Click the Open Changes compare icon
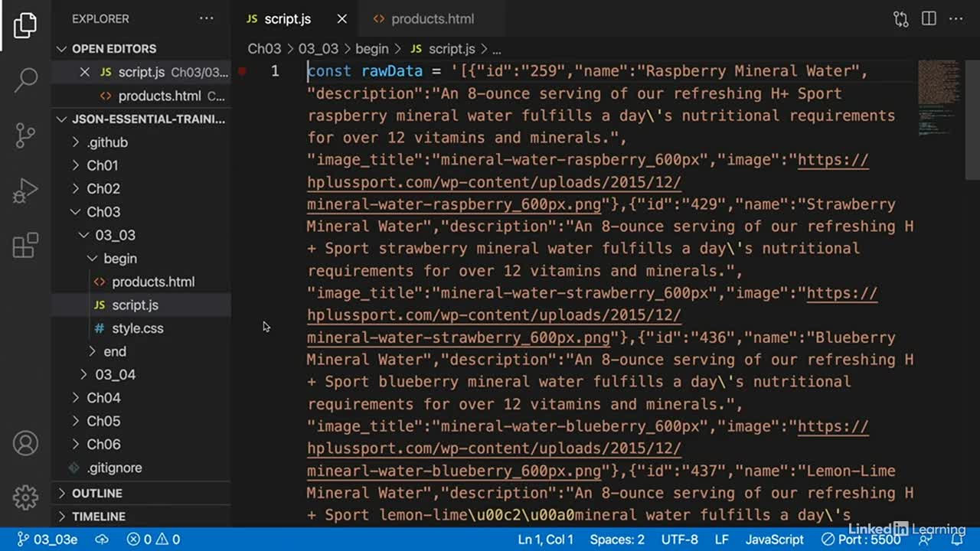 901,19
